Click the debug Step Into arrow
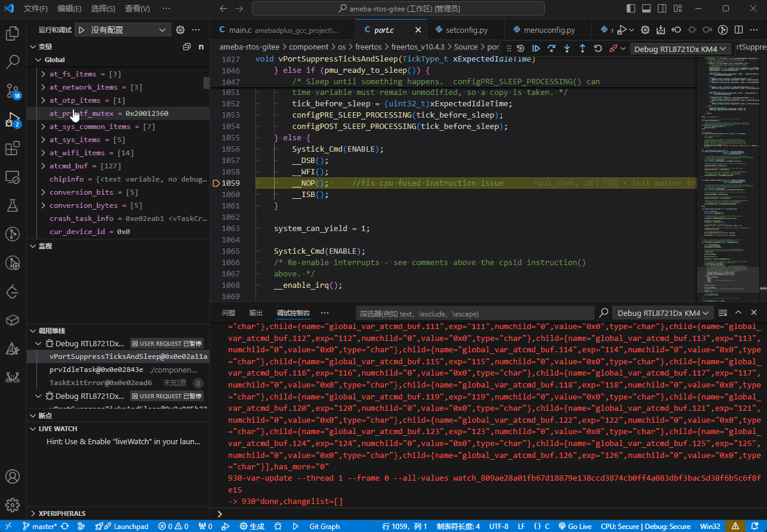Viewport: 767px width, 532px height. point(567,48)
